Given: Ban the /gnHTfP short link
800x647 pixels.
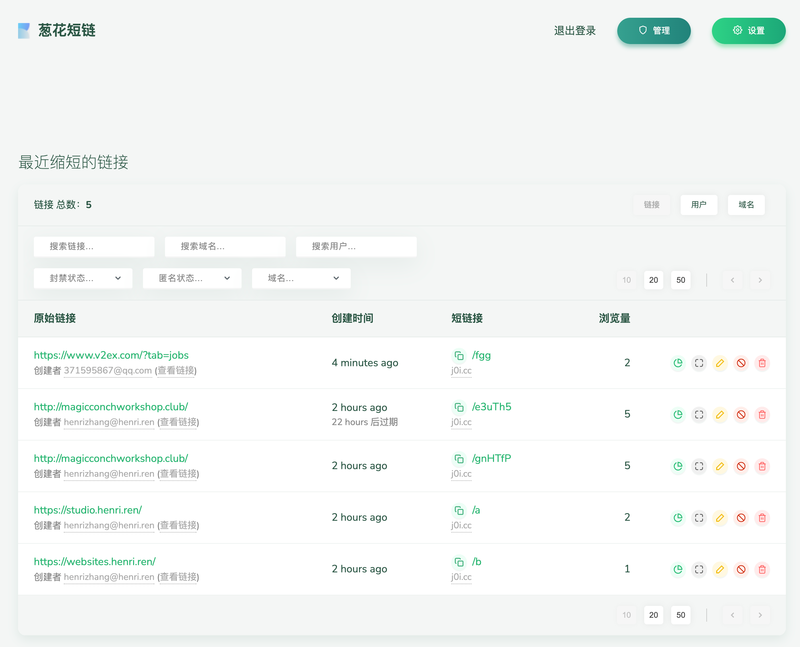Looking at the screenshot, I should click(741, 466).
